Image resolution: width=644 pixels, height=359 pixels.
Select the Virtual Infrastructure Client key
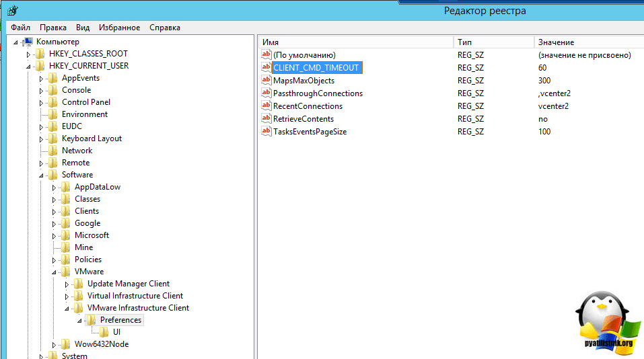tap(135, 296)
